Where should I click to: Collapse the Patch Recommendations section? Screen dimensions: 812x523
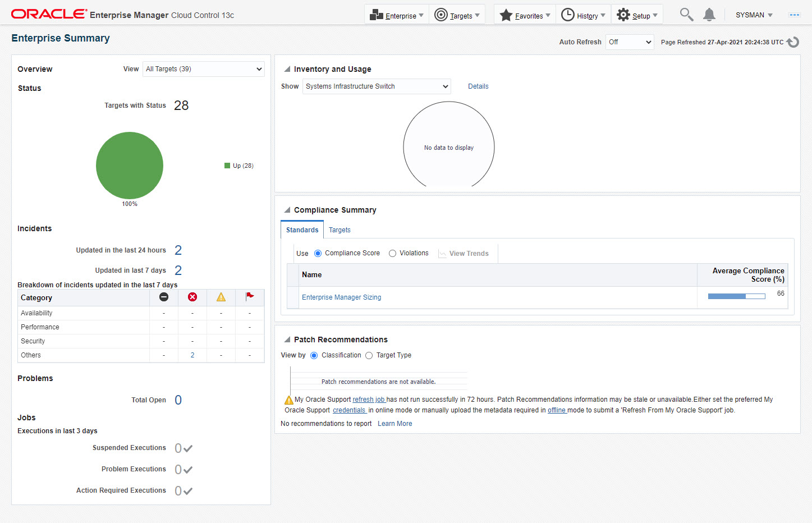pyautogui.click(x=287, y=340)
